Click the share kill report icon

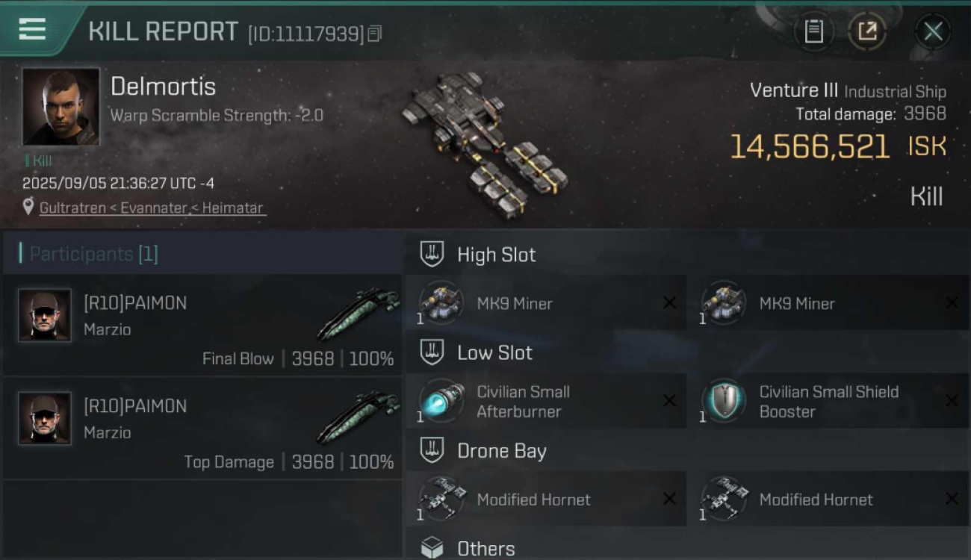tap(867, 31)
